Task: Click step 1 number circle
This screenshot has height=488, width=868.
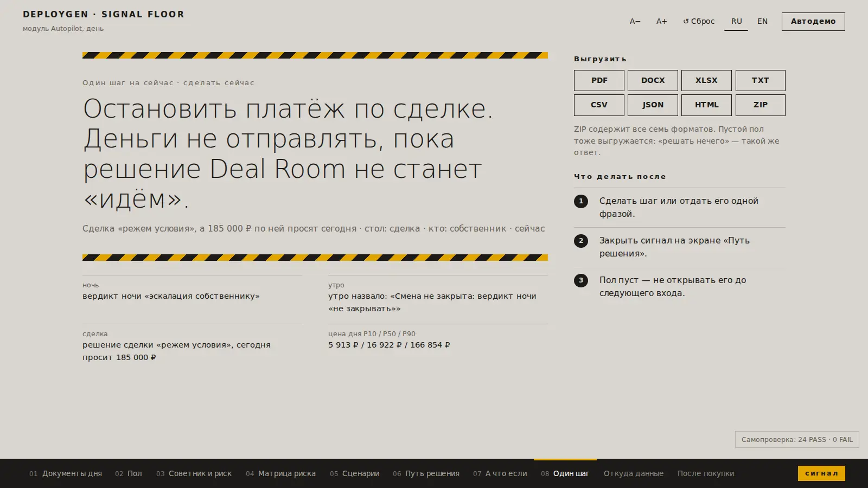Action: (x=581, y=201)
